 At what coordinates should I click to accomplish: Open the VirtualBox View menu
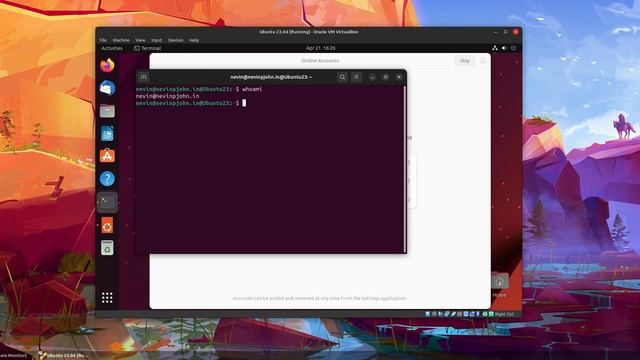pos(140,40)
